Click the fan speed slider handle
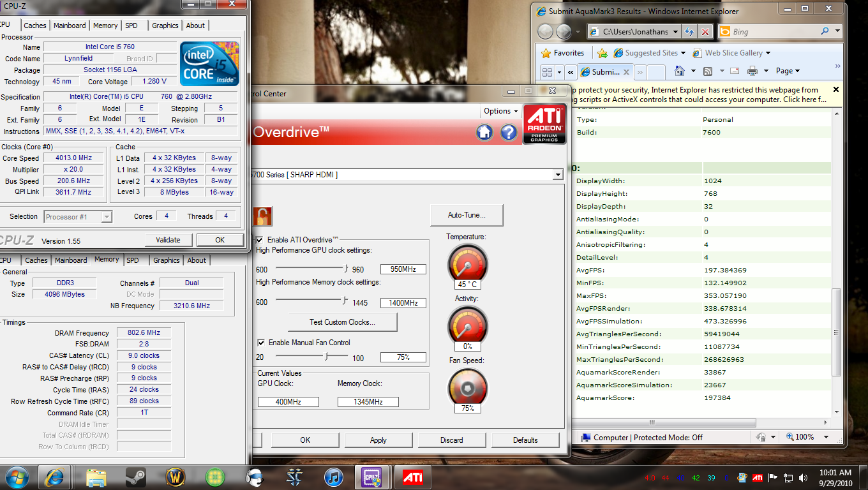 coord(327,357)
